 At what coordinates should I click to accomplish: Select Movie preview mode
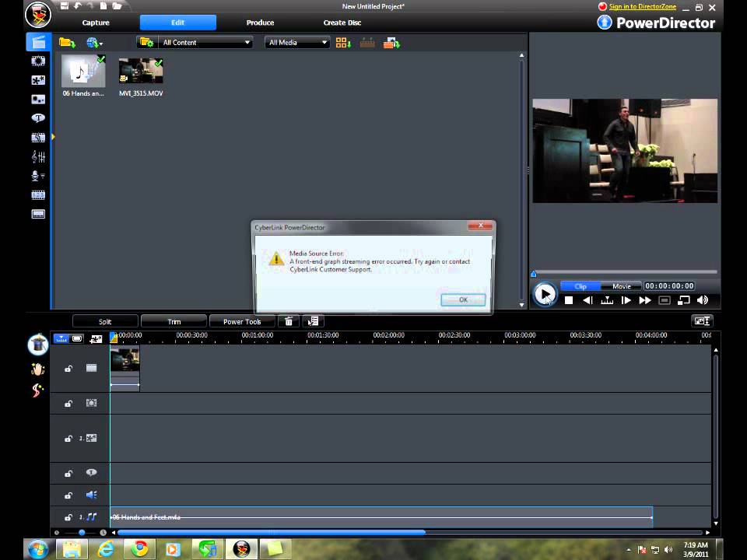pyautogui.click(x=621, y=286)
